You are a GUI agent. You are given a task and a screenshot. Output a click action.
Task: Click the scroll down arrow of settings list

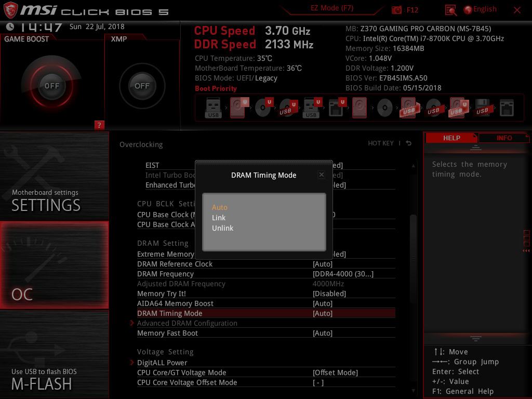(413, 391)
